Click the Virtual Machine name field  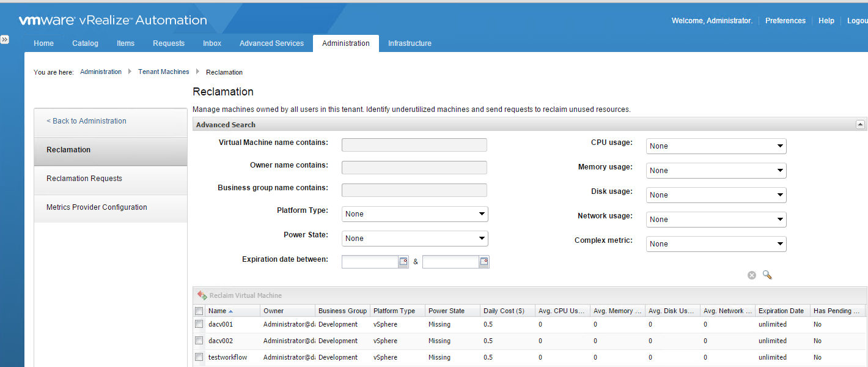pos(414,145)
